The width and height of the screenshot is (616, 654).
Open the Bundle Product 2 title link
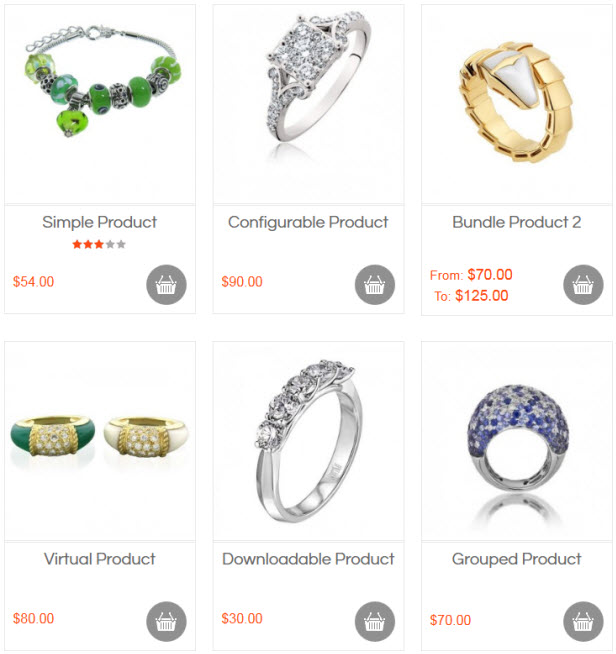[516, 222]
